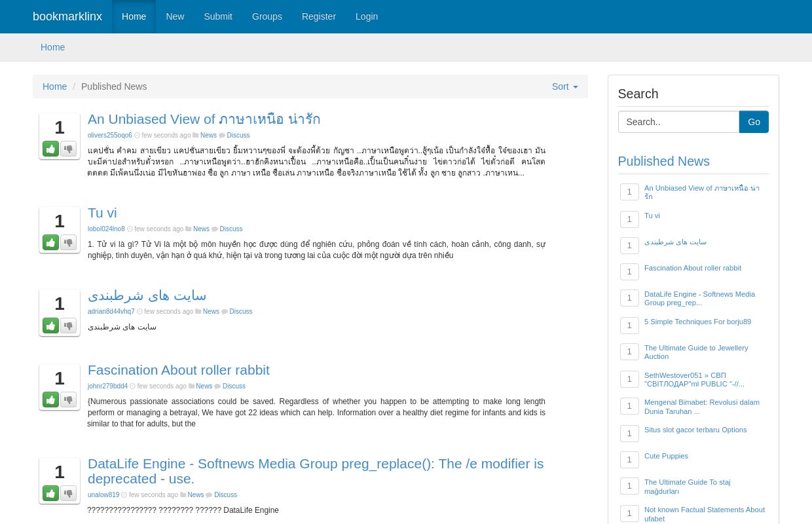
Task: Downvote the "An Unbiased View" post
Action: pos(68,149)
